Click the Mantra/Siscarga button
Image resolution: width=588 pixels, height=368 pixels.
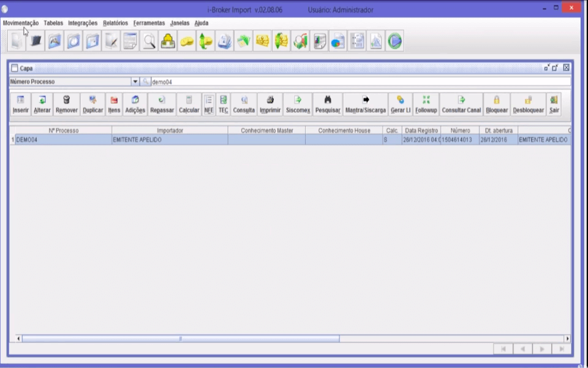point(366,104)
